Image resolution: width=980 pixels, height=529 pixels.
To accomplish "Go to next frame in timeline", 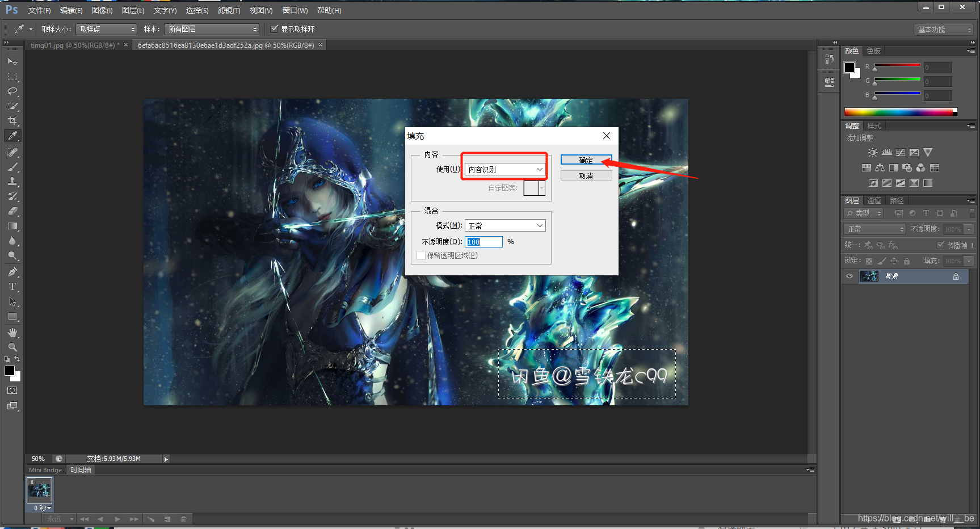I will coord(134,519).
